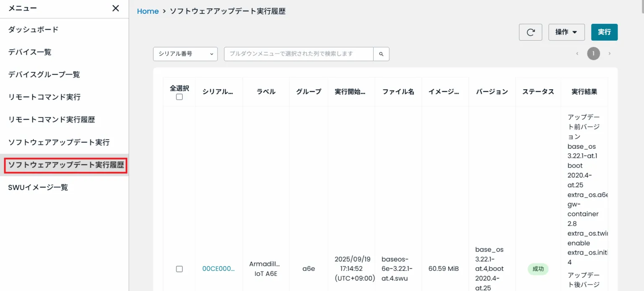Open SWUイメージ一覧 from the sidebar

click(x=38, y=187)
